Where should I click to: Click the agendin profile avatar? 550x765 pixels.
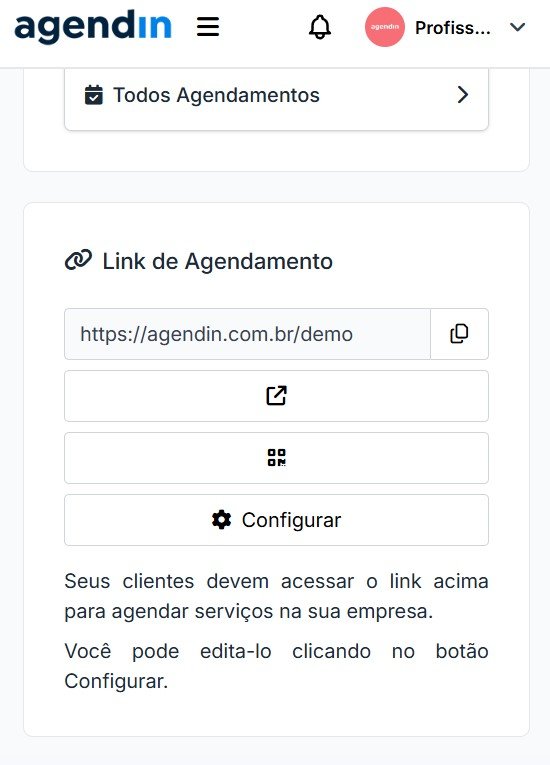pyautogui.click(x=385, y=27)
